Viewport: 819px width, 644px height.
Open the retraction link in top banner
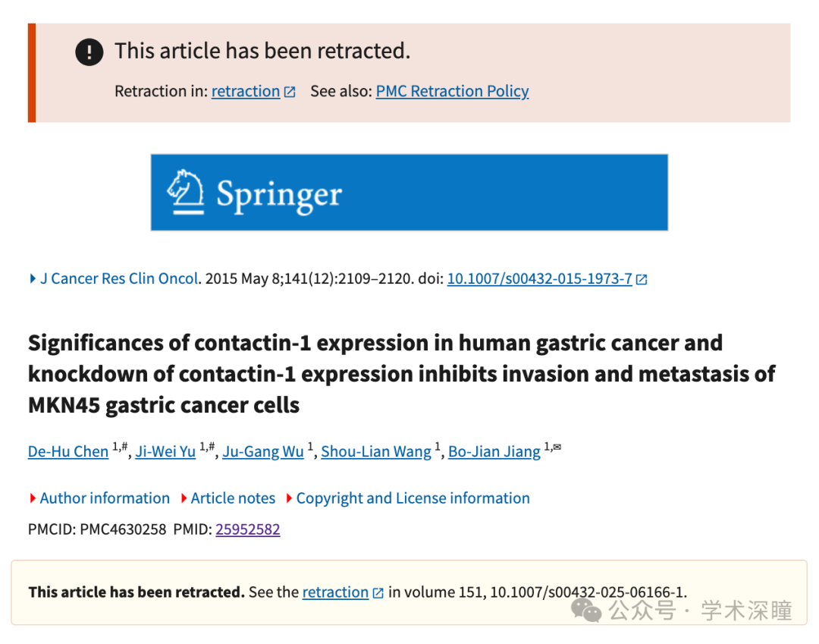coord(246,91)
